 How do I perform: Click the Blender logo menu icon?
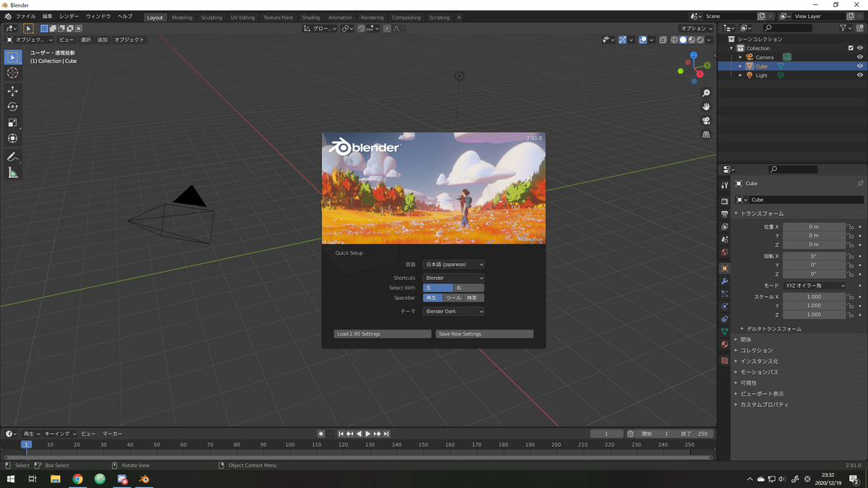tap(7, 17)
